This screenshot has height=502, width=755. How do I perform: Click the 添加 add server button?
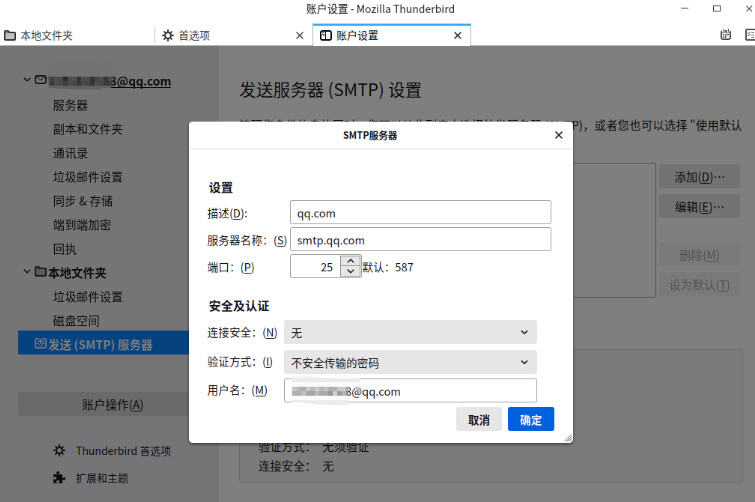[x=699, y=177]
